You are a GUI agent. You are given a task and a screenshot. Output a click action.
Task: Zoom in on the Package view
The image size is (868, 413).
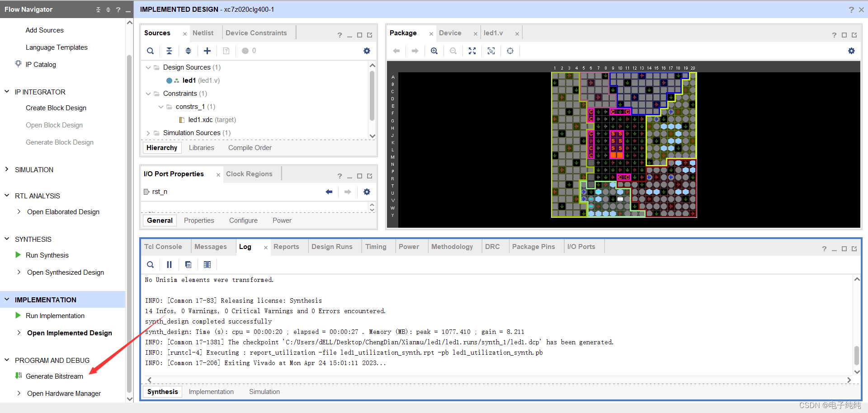[x=434, y=51]
